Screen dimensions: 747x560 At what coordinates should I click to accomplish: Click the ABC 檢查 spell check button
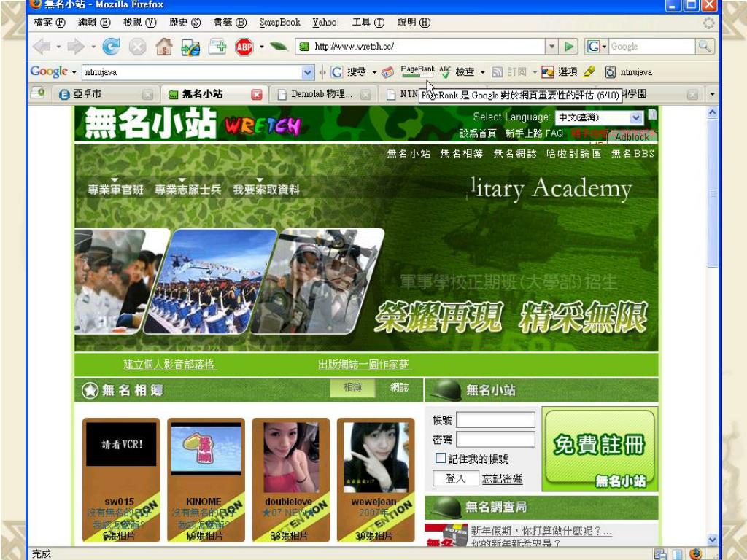[457, 72]
